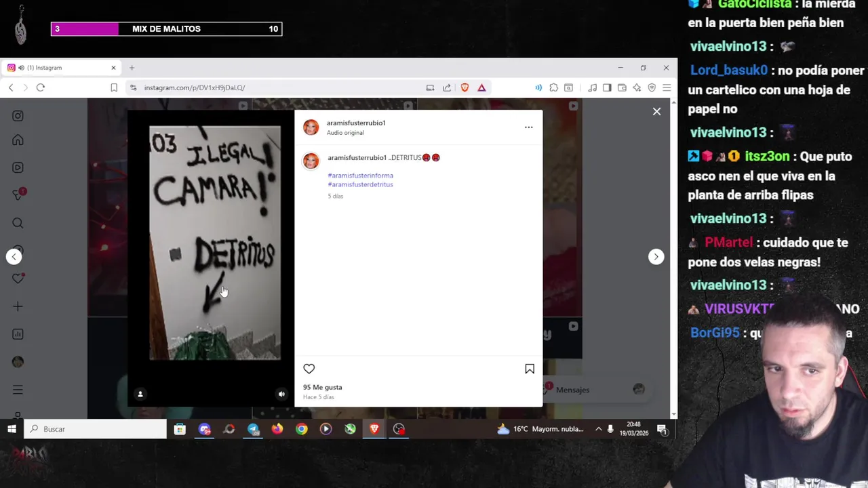Select the Instagram browser tab
This screenshot has height=488, width=868.
[61, 68]
